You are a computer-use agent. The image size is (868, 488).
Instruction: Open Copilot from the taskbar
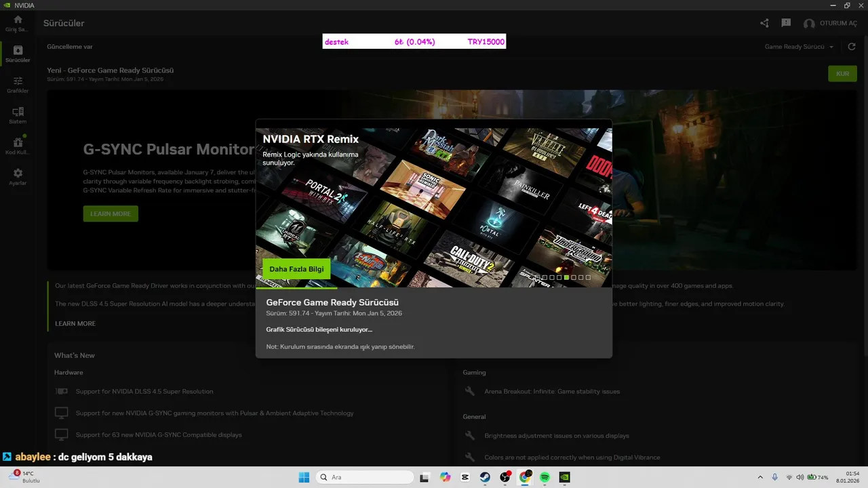445,477
